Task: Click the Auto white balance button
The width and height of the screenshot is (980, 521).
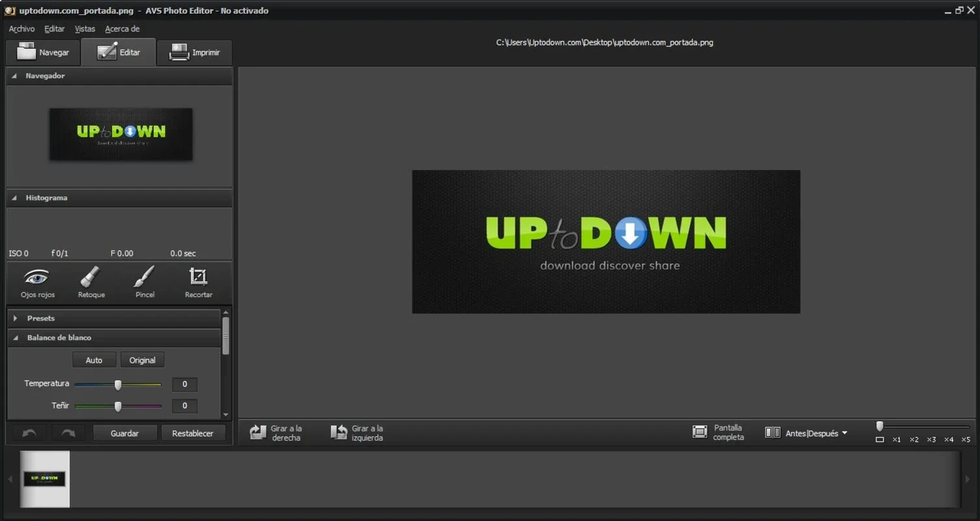Action: pyautogui.click(x=94, y=360)
